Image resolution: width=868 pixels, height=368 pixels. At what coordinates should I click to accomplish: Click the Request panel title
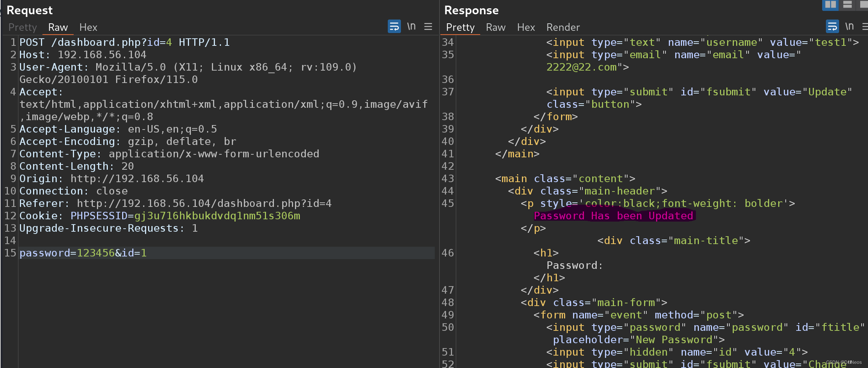click(30, 11)
